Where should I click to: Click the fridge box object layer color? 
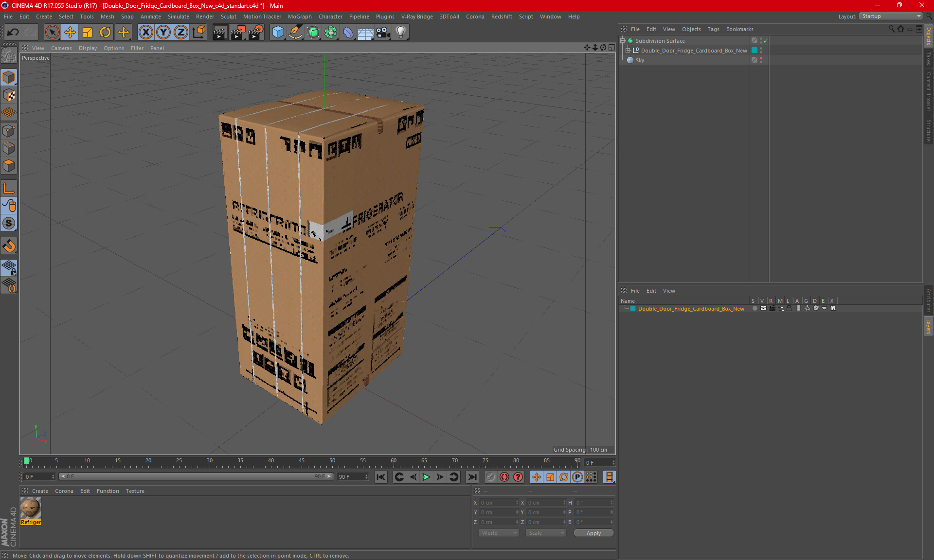754,51
